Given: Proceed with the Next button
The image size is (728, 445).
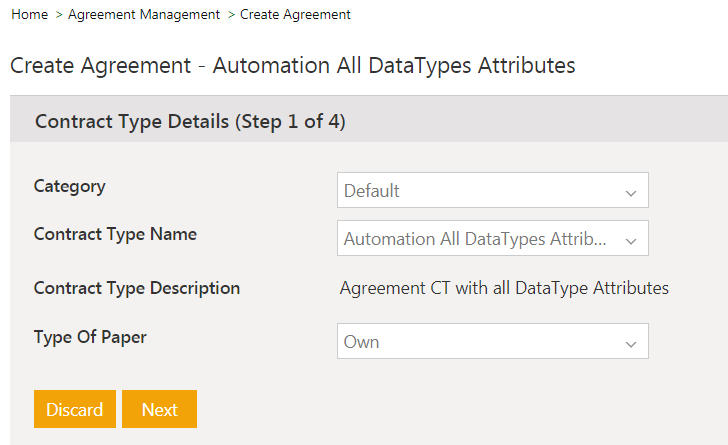Looking at the screenshot, I should point(159,409).
